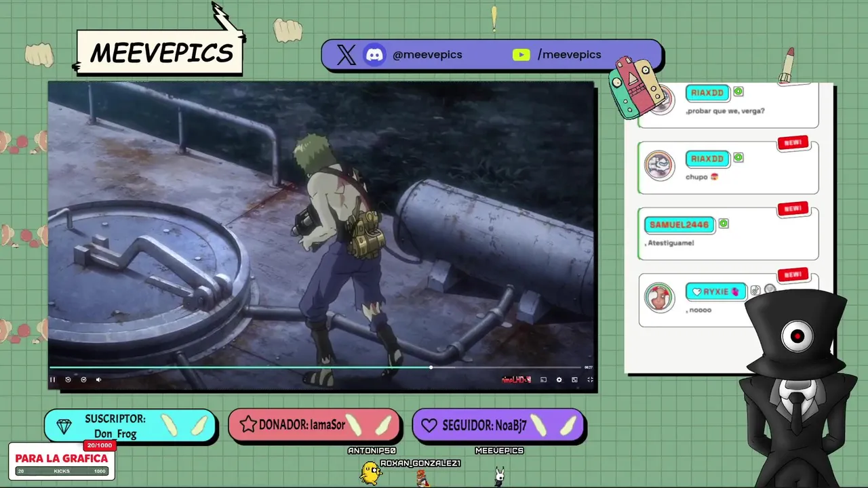The image size is (868, 488).
Task: Click the 'Atestiguame!' chat message text
Action: point(670,243)
